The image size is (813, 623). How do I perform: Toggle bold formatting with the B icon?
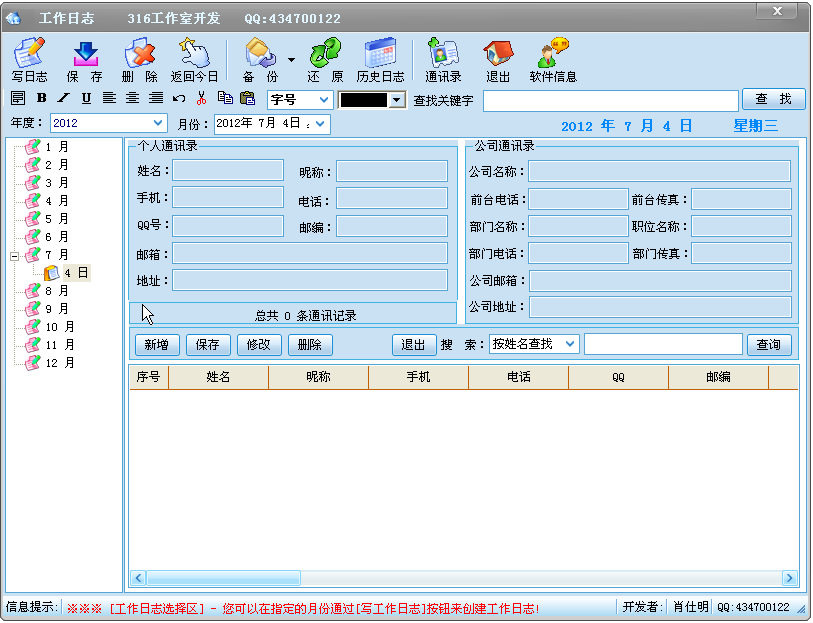[x=40, y=97]
